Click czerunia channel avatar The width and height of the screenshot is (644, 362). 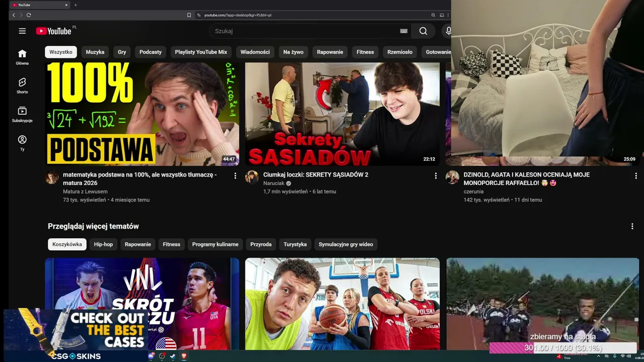click(452, 177)
